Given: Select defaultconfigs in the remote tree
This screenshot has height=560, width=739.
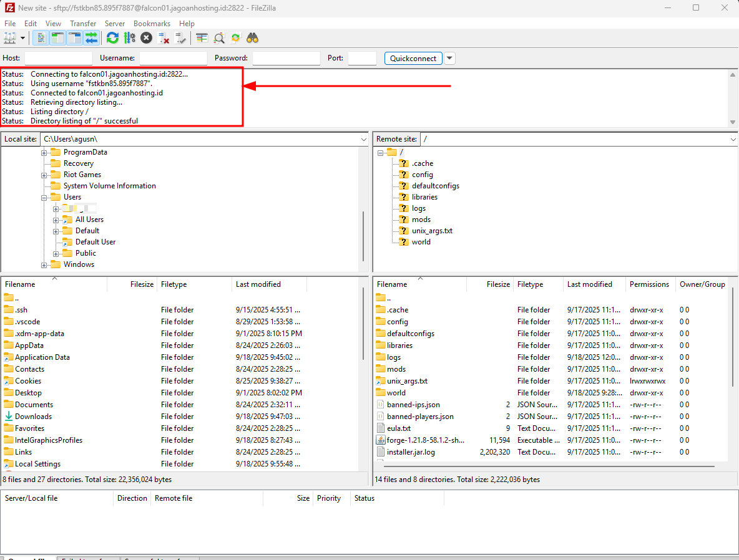Looking at the screenshot, I should (436, 186).
